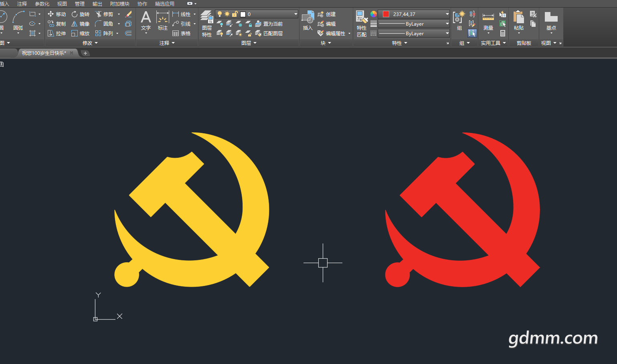Click the Group (组) icon
The height and width of the screenshot is (364, 617).
click(459, 21)
